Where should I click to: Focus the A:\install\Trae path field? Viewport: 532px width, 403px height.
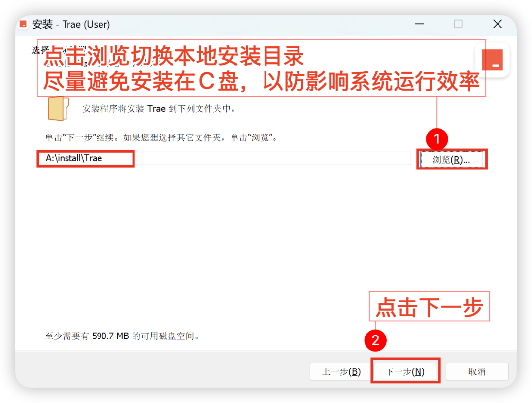pyautogui.click(x=225, y=158)
